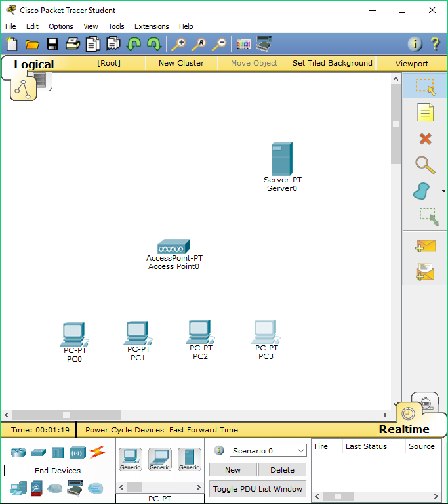The height and width of the screenshot is (504, 448).
Task: Click the Network Information icon
Action: (x=415, y=44)
